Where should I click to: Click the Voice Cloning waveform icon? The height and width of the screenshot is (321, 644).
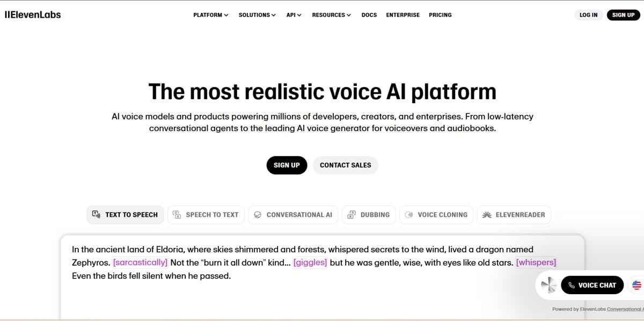click(409, 215)
